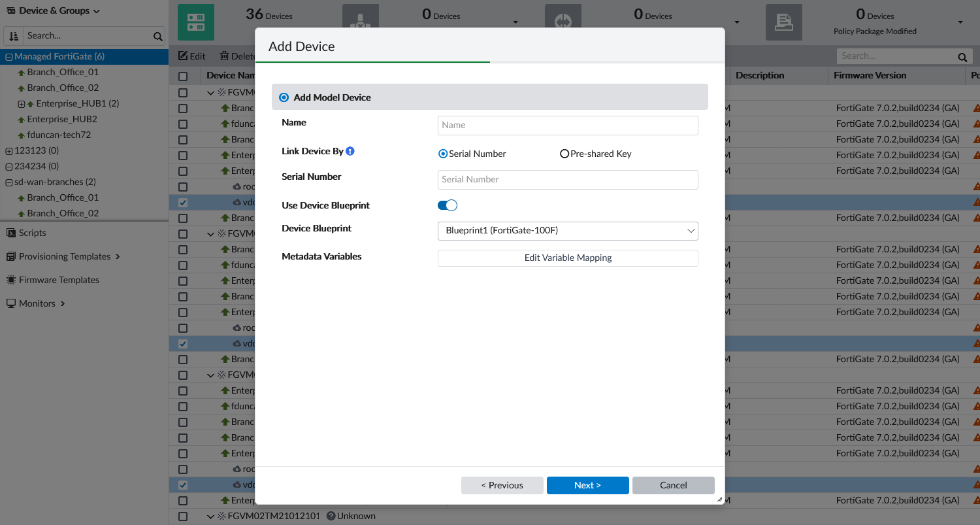Collapse the Managed FortiGate tree group
This screenshot has width=980, height=525.
tap(9, 57)
